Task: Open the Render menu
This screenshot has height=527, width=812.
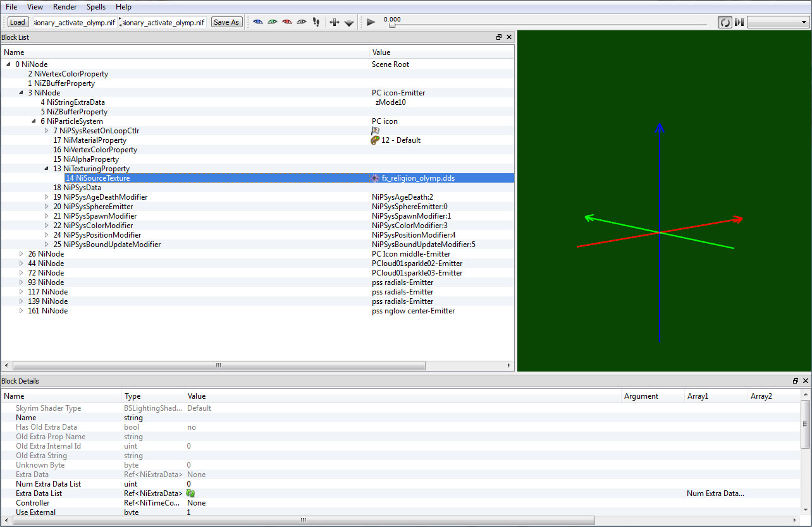Action: pyautogui.click(x=65, y=7)
